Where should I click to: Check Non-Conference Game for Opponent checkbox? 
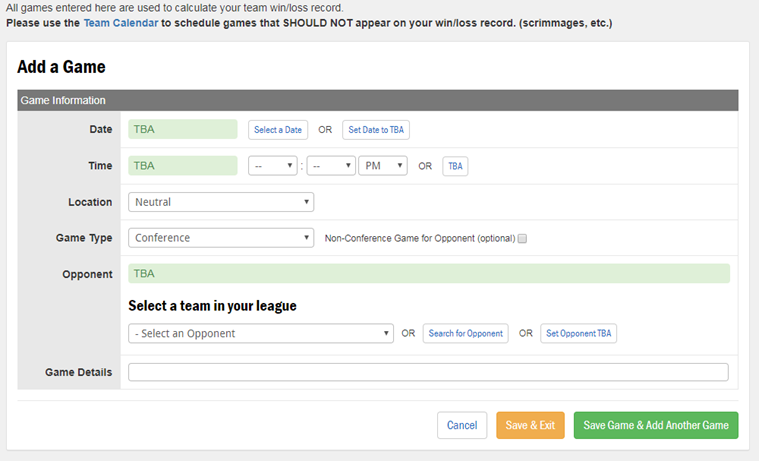(x=522, y=239)
